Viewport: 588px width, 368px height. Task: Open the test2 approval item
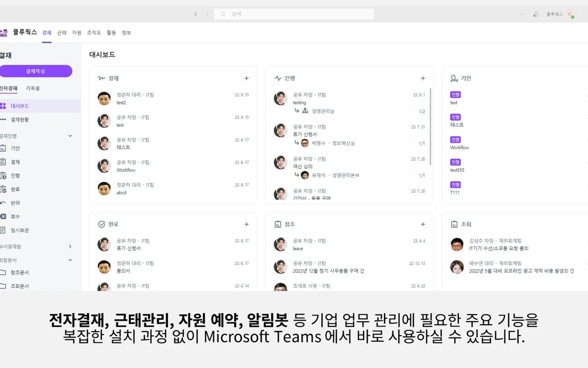point(173,99)
